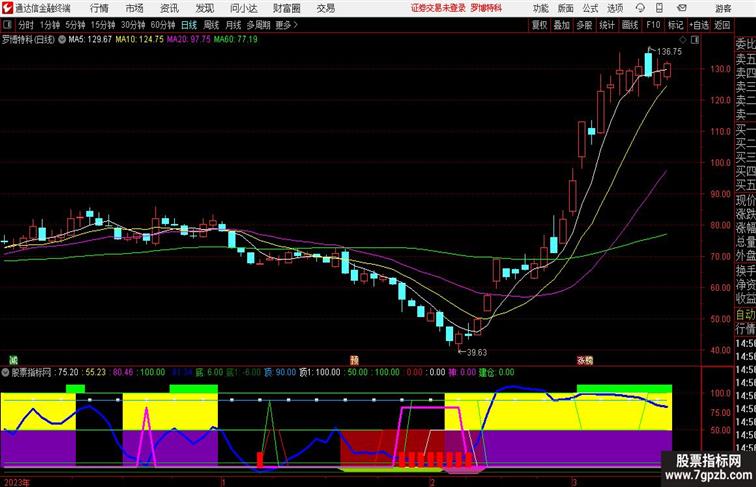Click the 证券交易未登录 status link

coord(438,8)
